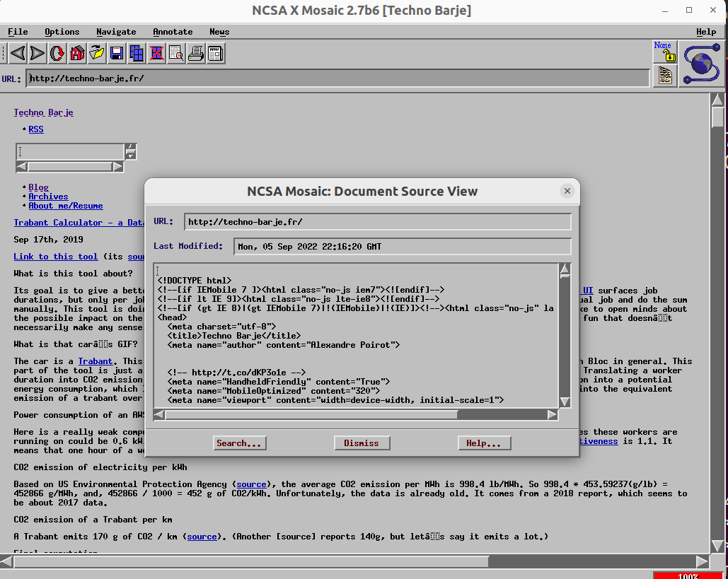Screen dimensions: 728x579
Task: Click down arrow of source view scrollbar
Action: pyautogui.click(x=565, y=402)
